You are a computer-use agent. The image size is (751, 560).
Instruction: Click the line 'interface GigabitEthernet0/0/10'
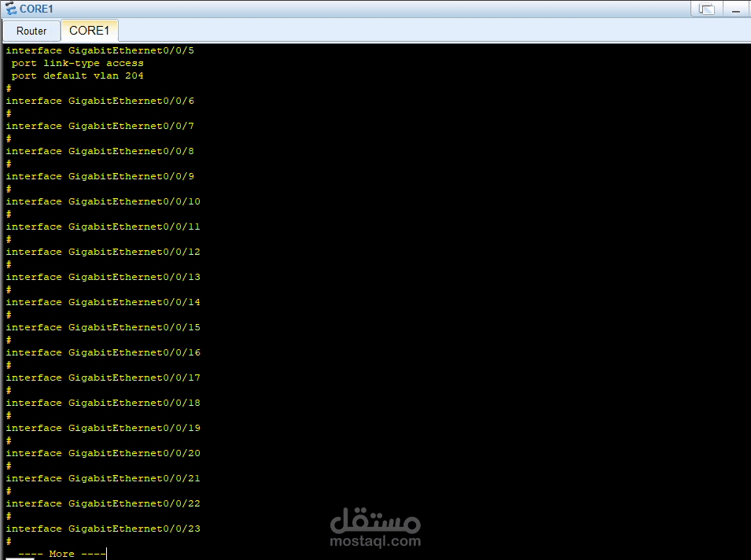point(103,201)
